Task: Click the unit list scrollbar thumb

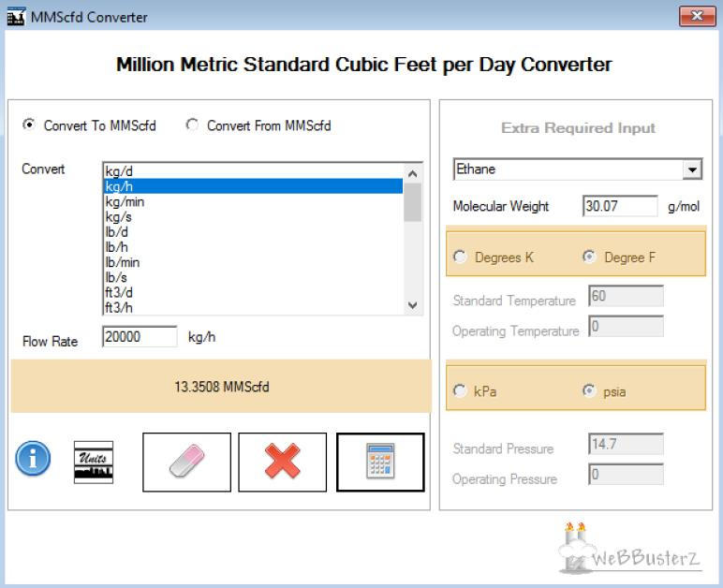Action: 413,202
